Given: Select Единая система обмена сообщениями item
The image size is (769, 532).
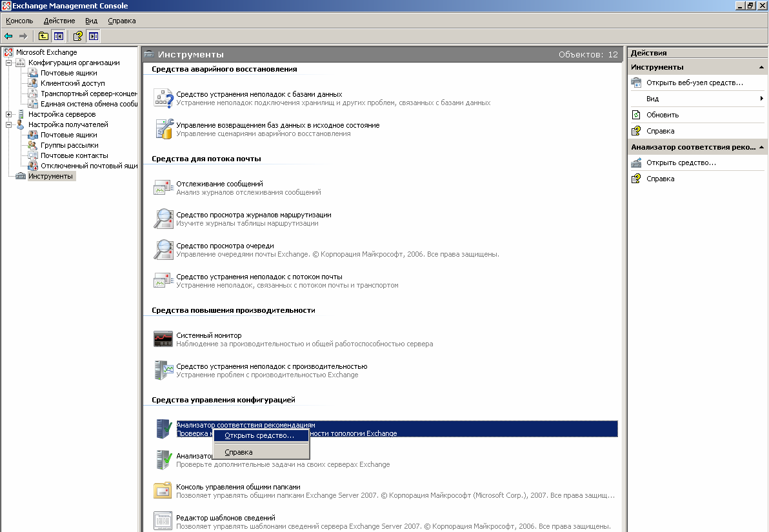Looking at the screenshot, I should [89, 104].
